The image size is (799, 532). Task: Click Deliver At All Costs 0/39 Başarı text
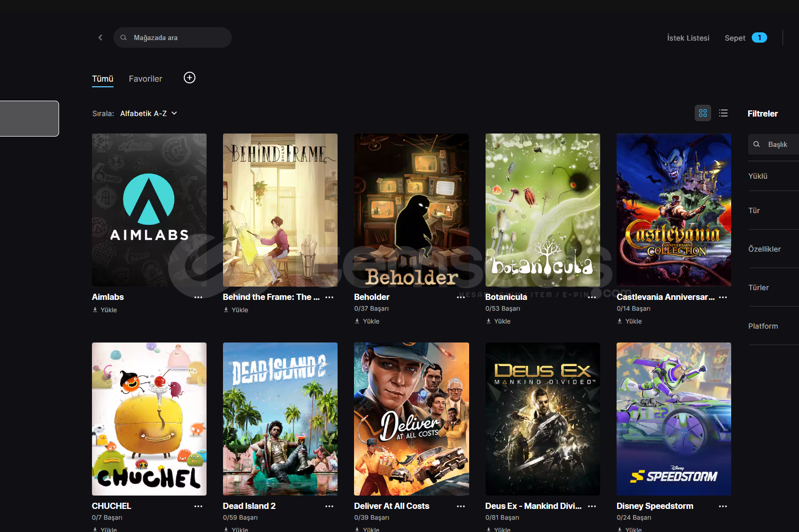pyautogui.click(x=371, y=518)
